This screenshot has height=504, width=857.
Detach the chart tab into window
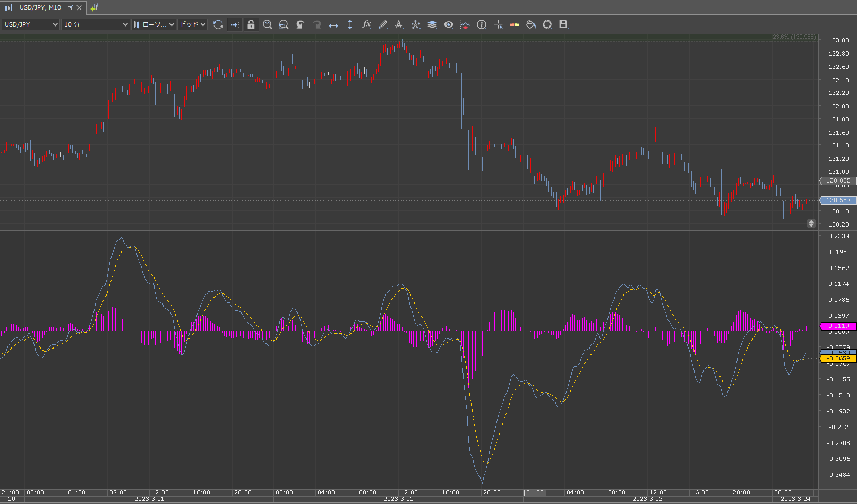tap(70, 7)
